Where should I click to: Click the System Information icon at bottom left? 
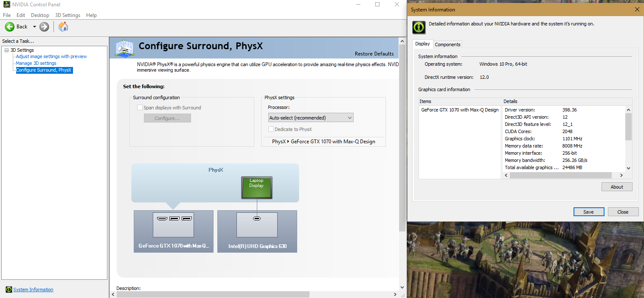click(8, 290)
